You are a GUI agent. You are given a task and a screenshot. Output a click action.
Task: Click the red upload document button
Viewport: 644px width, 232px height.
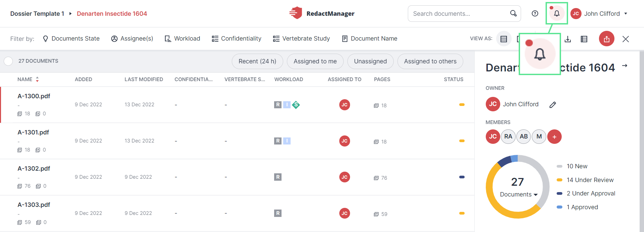point(606,39)
